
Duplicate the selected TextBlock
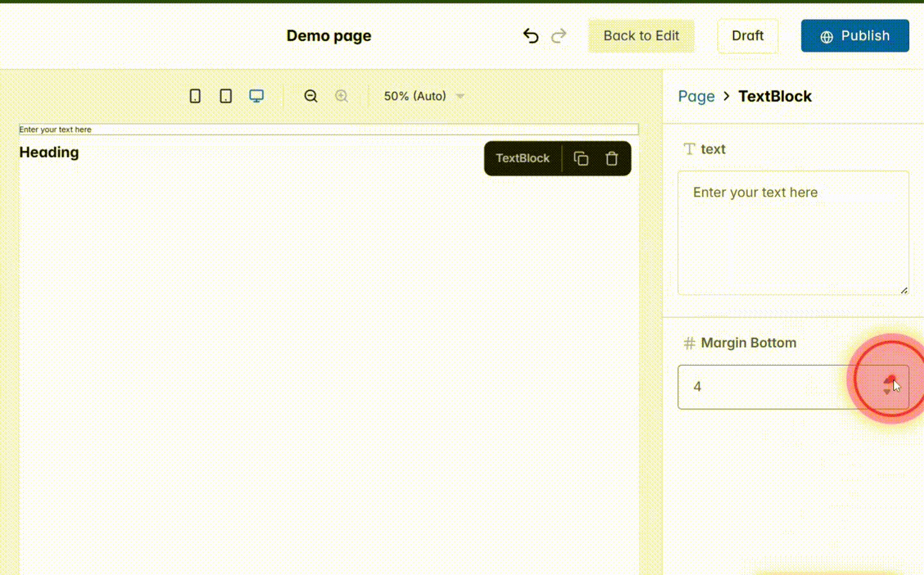[581, 158]
